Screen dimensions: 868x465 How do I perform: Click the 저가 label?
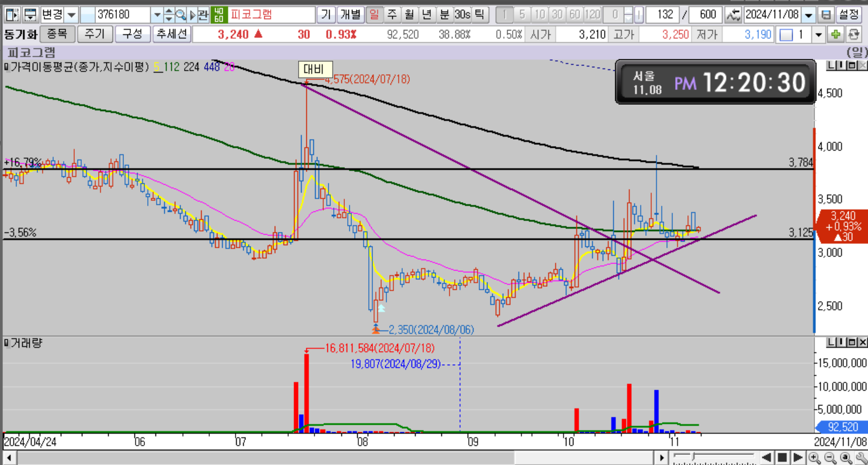coord(707,35)
